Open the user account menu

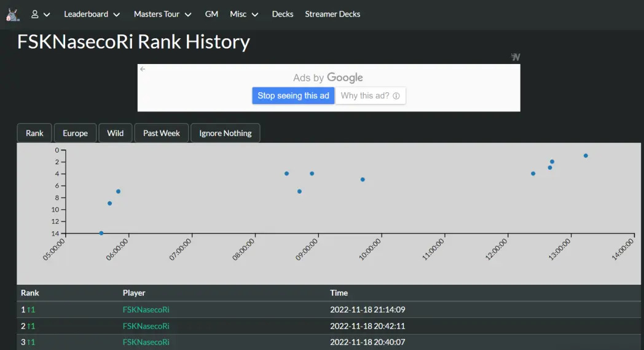click(41, 14)
